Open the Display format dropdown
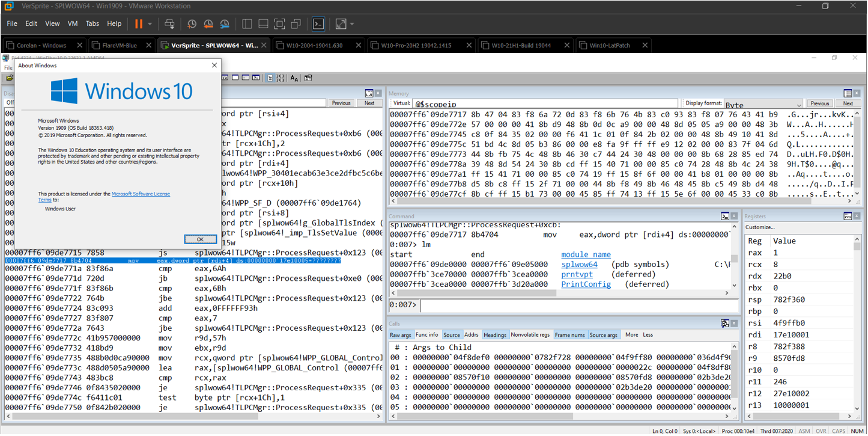The width and height of the screenshot is (868, 436). click(763, 104)
